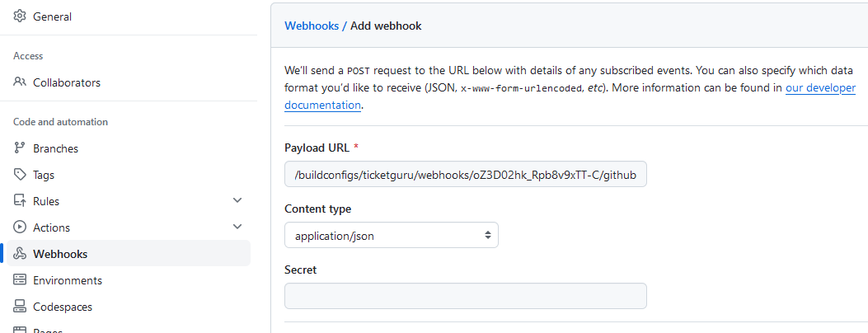868x333 pixels.
Task: Click the General gear icon
Action: [20, 16]
